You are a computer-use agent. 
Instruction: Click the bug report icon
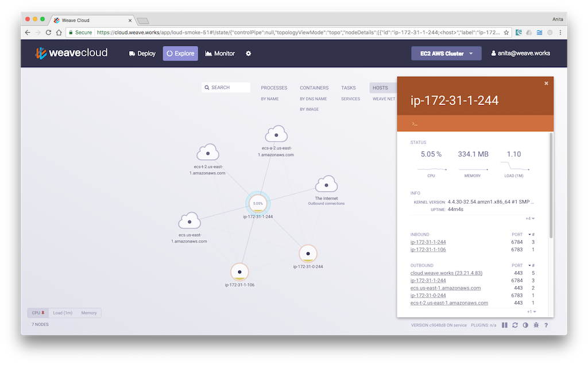pos(536,325)
